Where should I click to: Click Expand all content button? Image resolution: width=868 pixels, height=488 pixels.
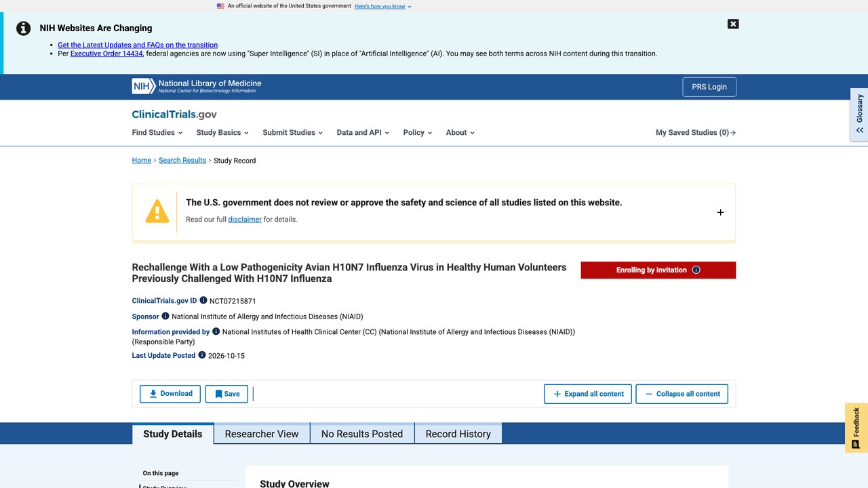(x=588, y=394)
